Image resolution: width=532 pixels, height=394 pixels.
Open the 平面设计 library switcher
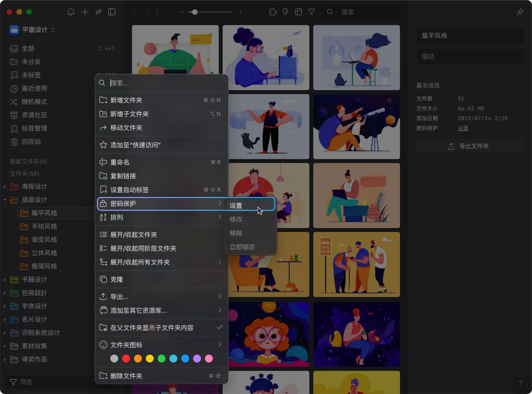click(x=32, y=30)
